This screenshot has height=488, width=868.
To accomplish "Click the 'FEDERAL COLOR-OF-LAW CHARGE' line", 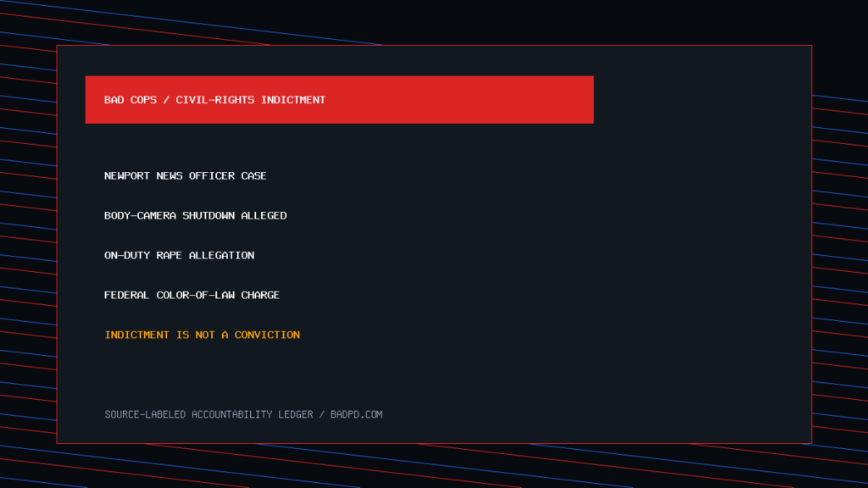I will 192,296.
